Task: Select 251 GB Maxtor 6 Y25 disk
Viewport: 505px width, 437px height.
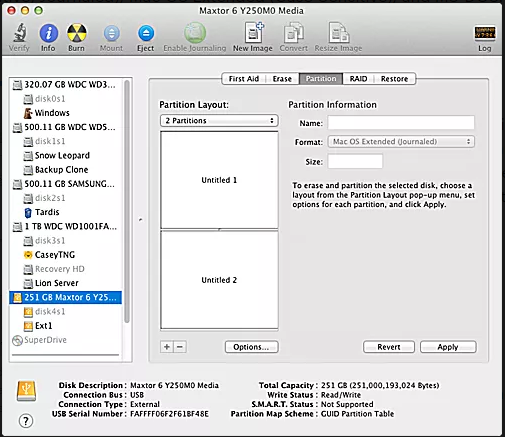Action: pyautogui.click(x=65, y=297)
